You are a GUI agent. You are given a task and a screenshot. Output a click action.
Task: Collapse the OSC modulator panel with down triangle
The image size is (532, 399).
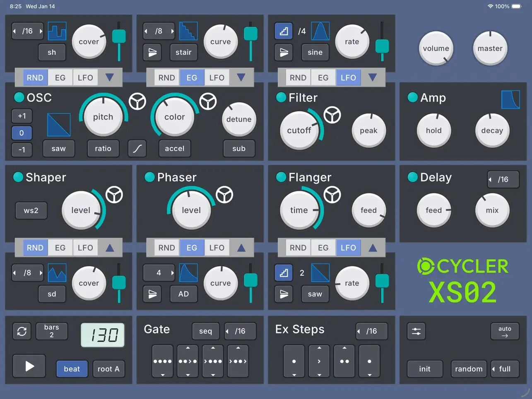109,77
